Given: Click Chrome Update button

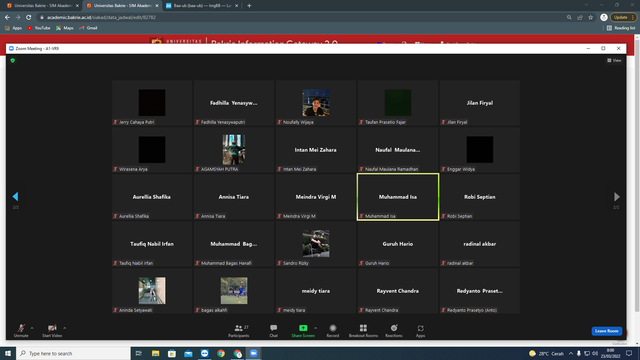Looking at the screenshot, I should click(623, 18).
